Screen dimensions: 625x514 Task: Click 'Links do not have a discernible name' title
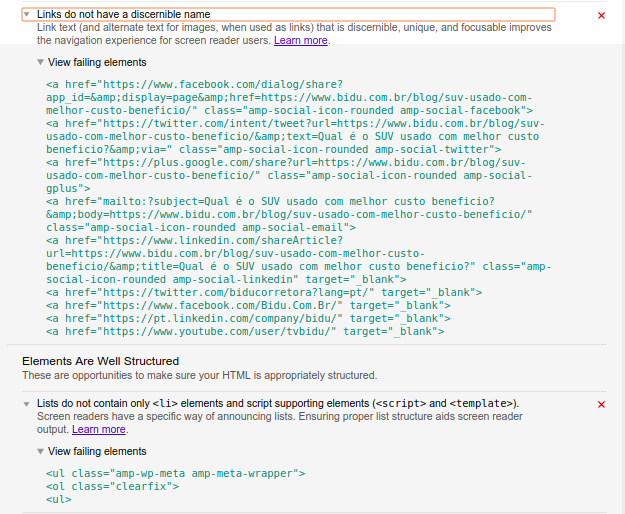click(124, 14)
